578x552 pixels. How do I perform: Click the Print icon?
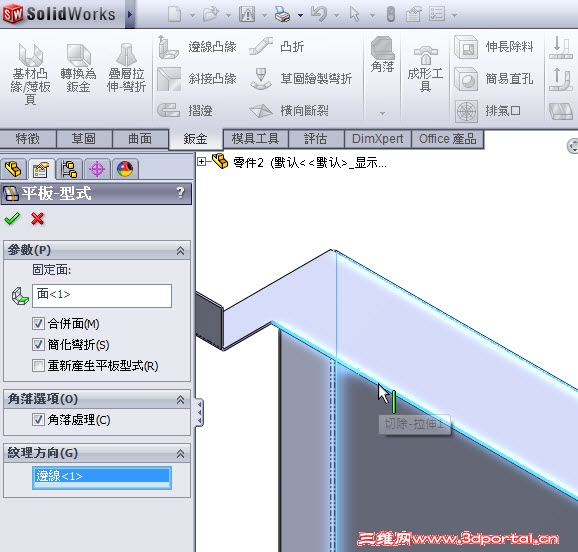(282, 15)
